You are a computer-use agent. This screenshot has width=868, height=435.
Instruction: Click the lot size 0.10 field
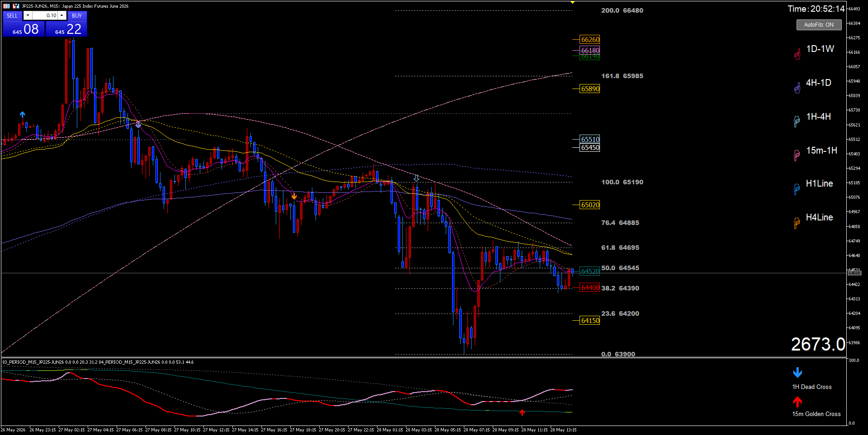(45, 15)
